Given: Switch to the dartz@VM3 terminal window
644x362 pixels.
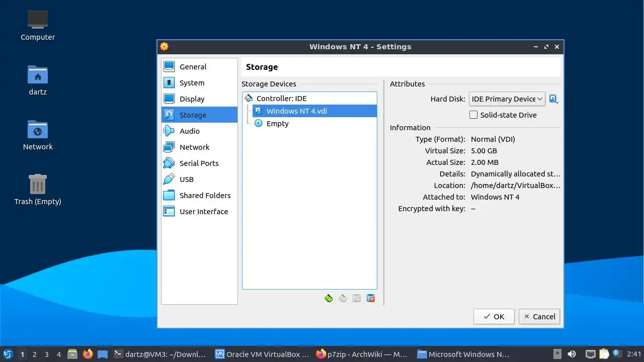Looking at the screenshot, I should [160, 354].
